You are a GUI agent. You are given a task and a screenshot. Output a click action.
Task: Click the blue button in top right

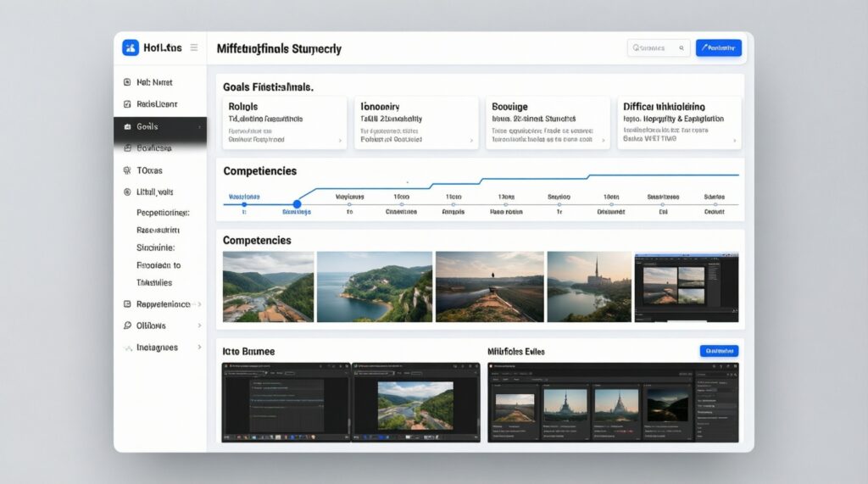coord(718,48)
